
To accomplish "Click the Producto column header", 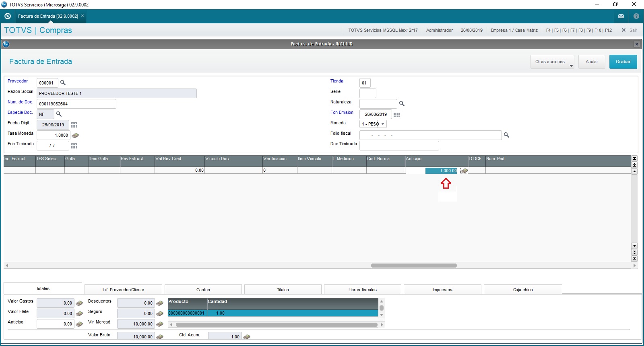I will coord(187,304).
